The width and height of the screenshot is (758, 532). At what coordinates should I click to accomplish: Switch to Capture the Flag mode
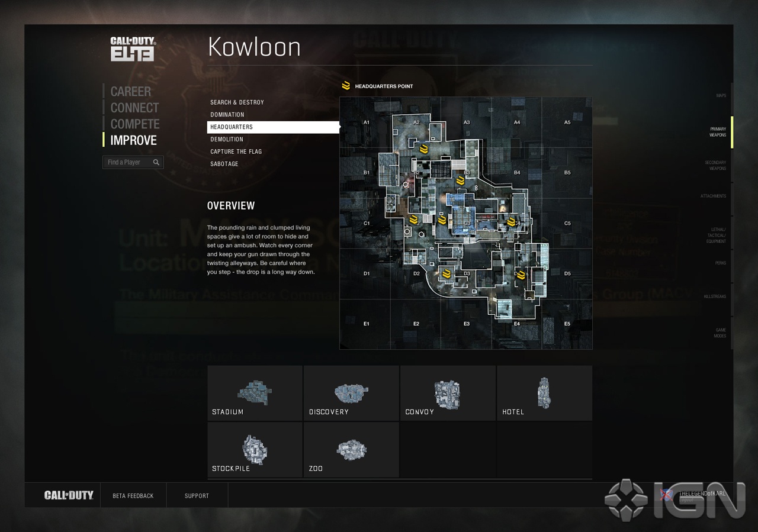[x=236, y=151]
